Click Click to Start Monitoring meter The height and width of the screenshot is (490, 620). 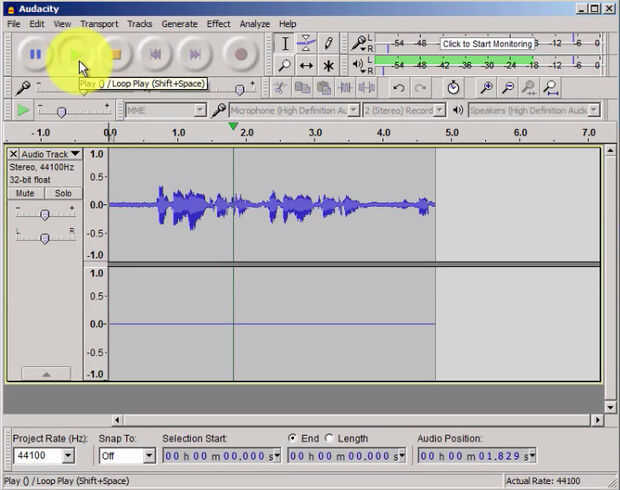point(487,44)
